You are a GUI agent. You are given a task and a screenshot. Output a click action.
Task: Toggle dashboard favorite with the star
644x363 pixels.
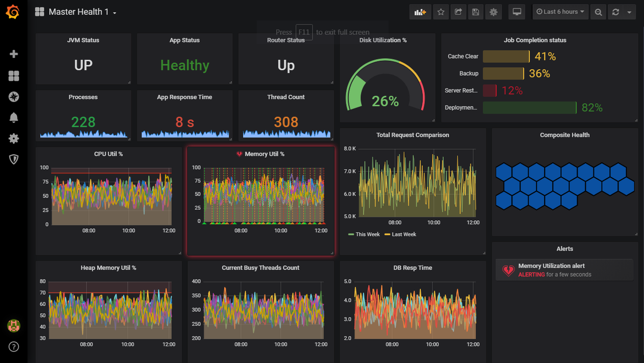[x=441, y=11]
